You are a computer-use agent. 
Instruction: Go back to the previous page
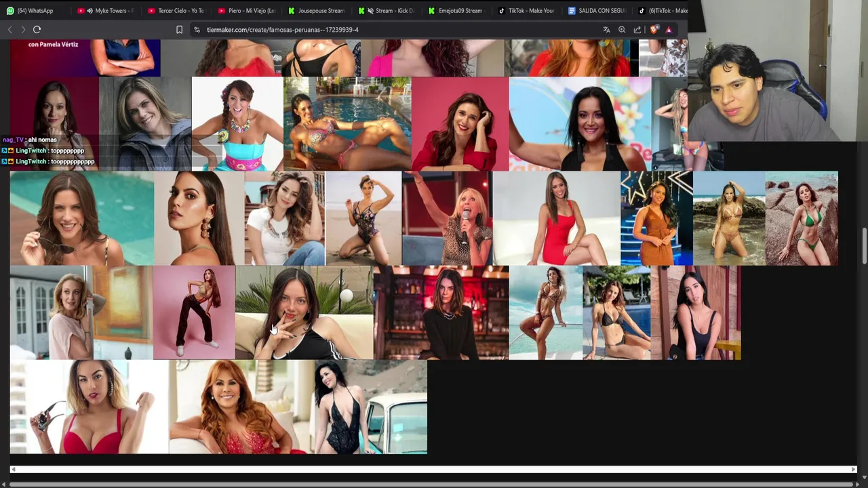pos(10,30)
